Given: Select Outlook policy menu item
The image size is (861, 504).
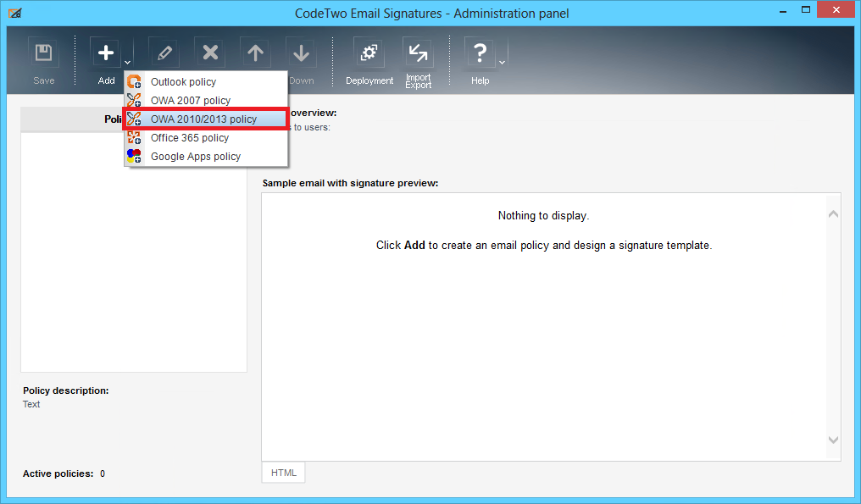Looking at the screenshot, I should pos(206,82).
